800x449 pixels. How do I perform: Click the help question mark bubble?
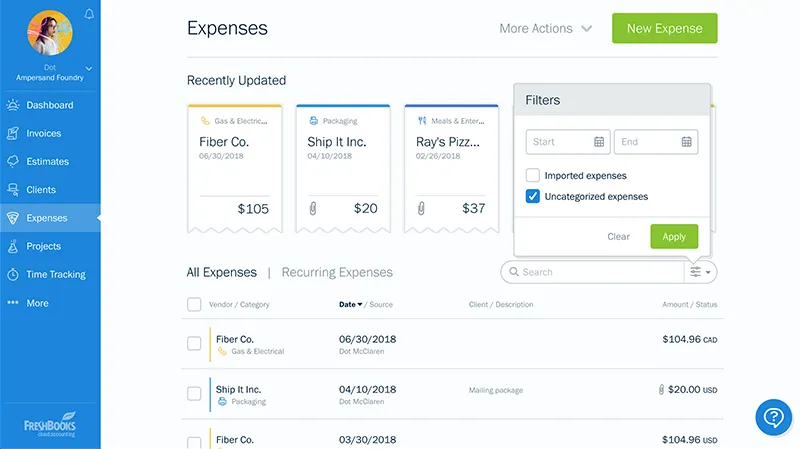tap(773, 417)
